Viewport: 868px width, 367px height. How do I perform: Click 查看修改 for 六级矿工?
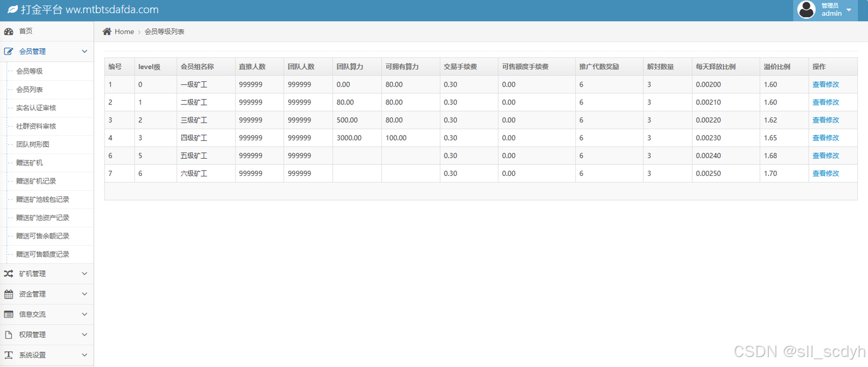(825, 173)
